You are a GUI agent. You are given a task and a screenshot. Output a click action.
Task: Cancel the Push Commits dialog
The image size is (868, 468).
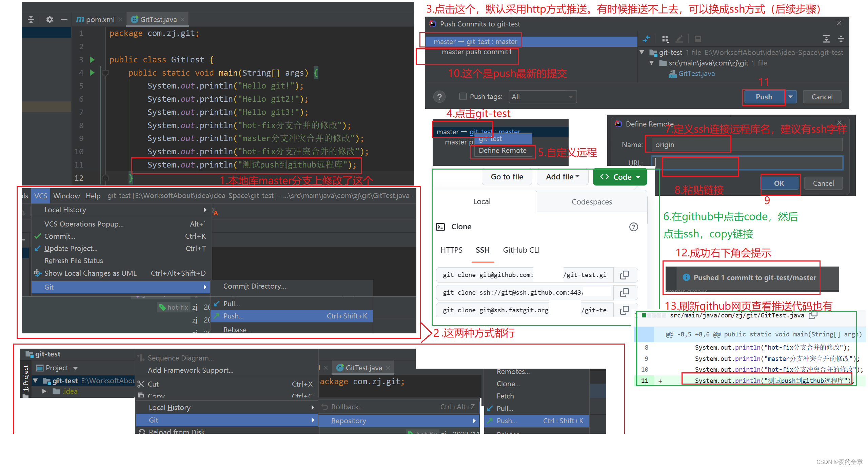pyautogui.click(x=822, y=97)
